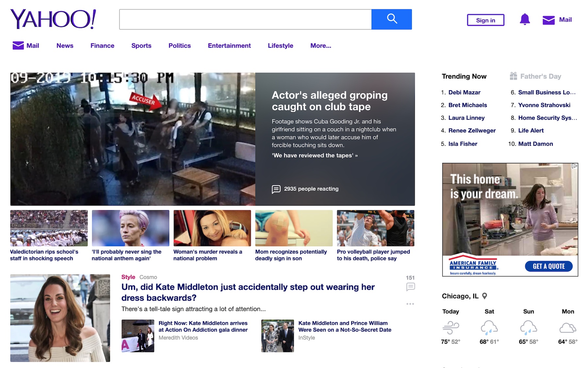Open comments icon on Kate Middleton story
Screen dimensions: 588x368
[411, 287]
